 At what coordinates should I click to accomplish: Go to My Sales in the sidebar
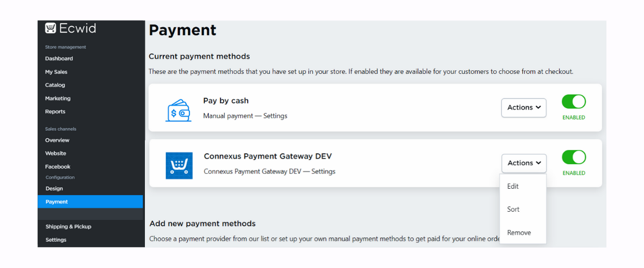click(56, 72)
